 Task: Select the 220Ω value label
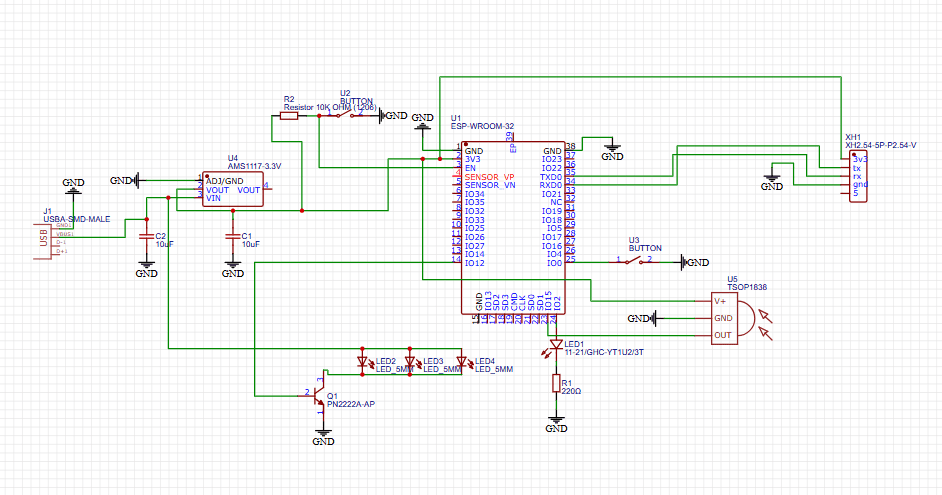[x=571, y=391]
